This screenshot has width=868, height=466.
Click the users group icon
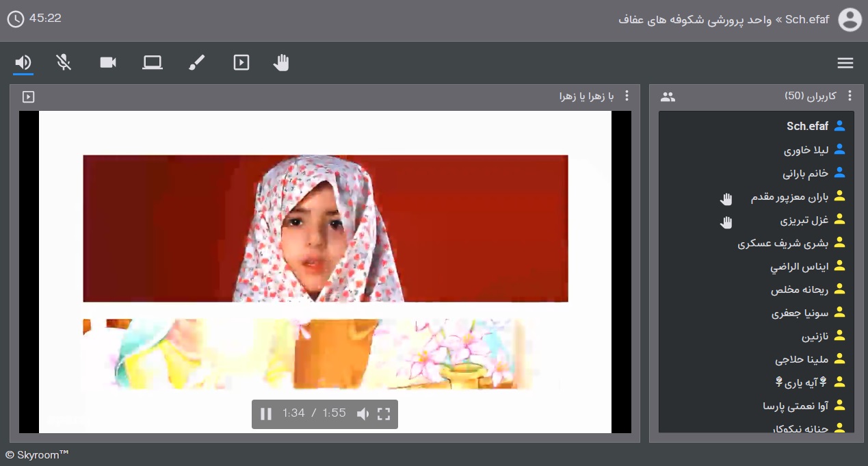pos(668,97)
